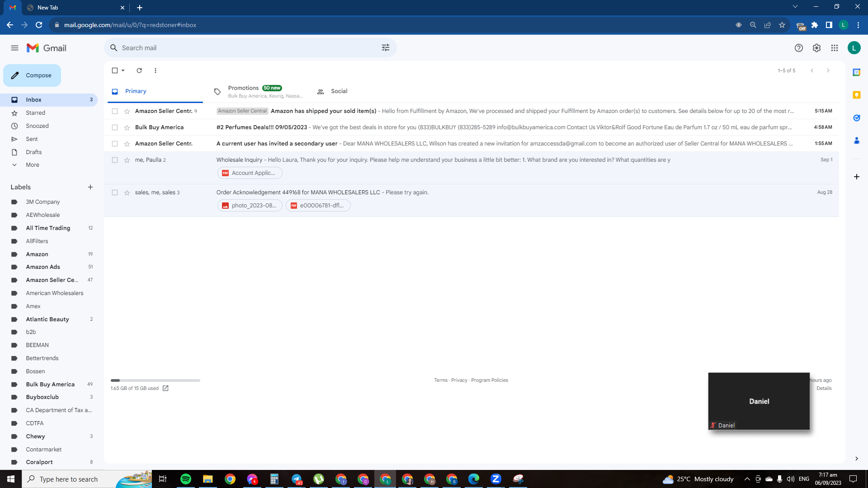Screen dimensions: 868x488
Task: Switch to the Promotions tab
Action: click(259, 91)
